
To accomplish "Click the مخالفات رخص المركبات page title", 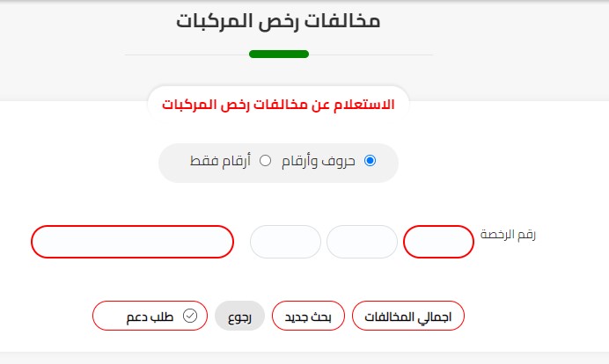I will 278,22.
